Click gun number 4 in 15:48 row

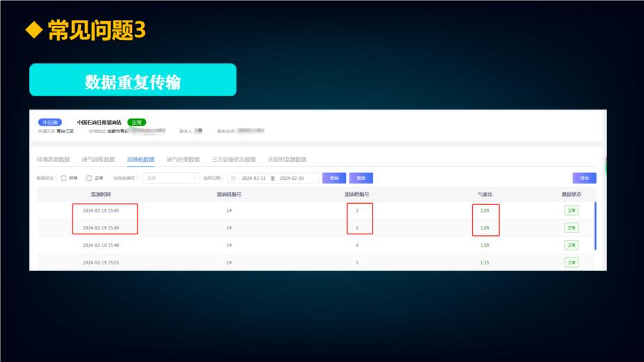coord(357,245)
